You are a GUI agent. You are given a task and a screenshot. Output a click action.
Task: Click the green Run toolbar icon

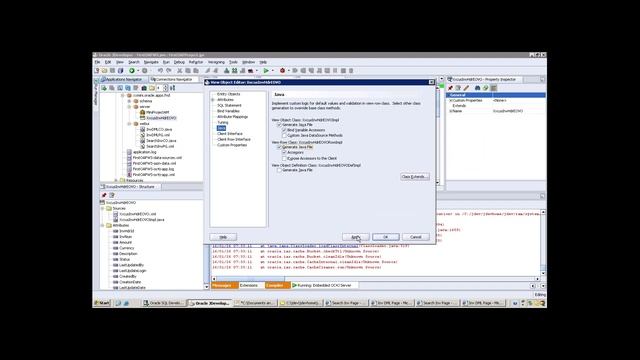coord(266,71)
